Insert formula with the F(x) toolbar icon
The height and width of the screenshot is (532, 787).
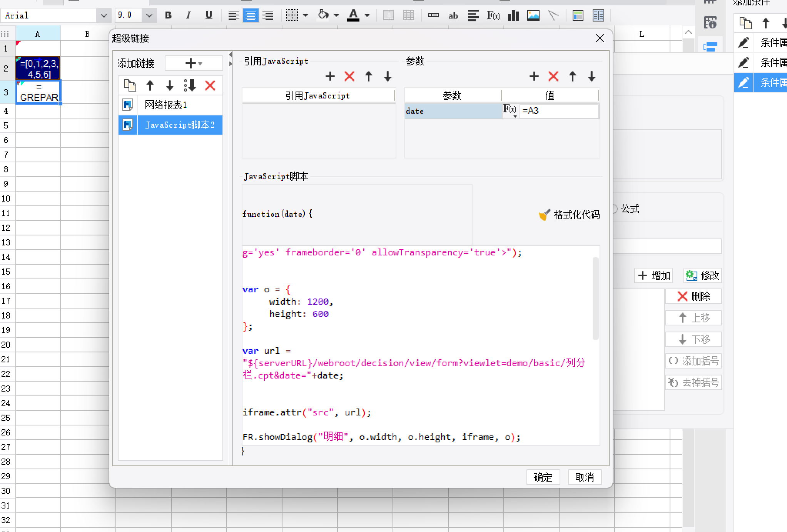pyautogui.click(x=493, y=15)
